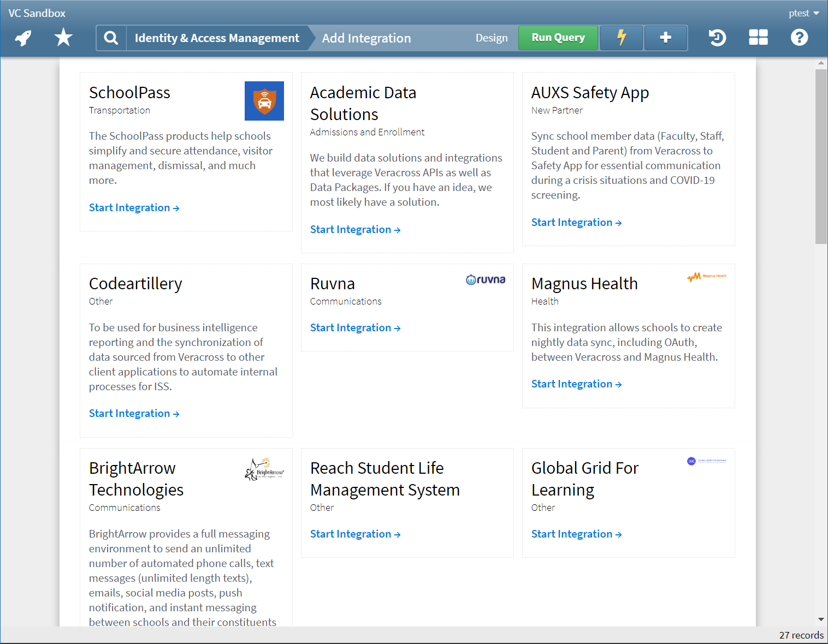Click the favorites star icon
The height and width of the screenshot is (644, 828).
[x=63, y=38]
